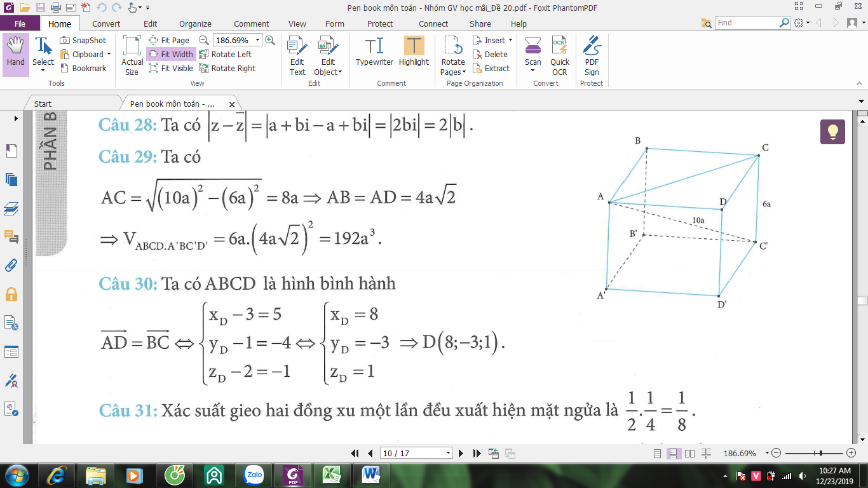
Task: Toggle Fit Width view mode
Action: click(x=171, y=55)
